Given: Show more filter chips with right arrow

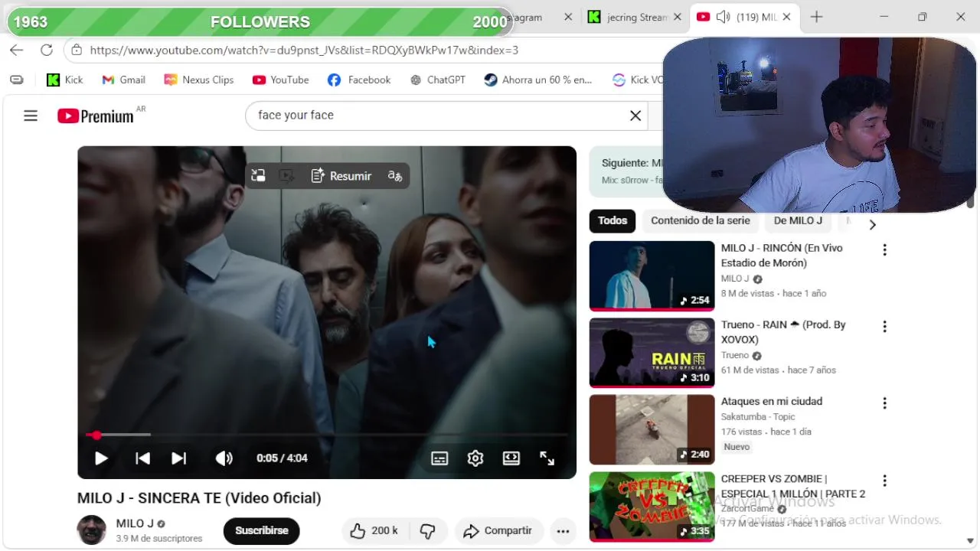Looking at the screenshot, I should [872, 224].
